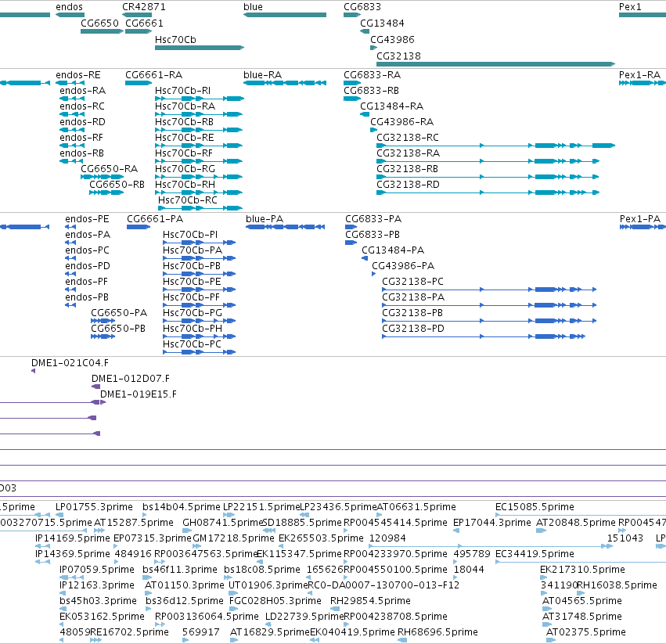Select EST AT04565.5prime
This screenshot has width=666, height=644.
pyautogui.click(x=582, y=601)
